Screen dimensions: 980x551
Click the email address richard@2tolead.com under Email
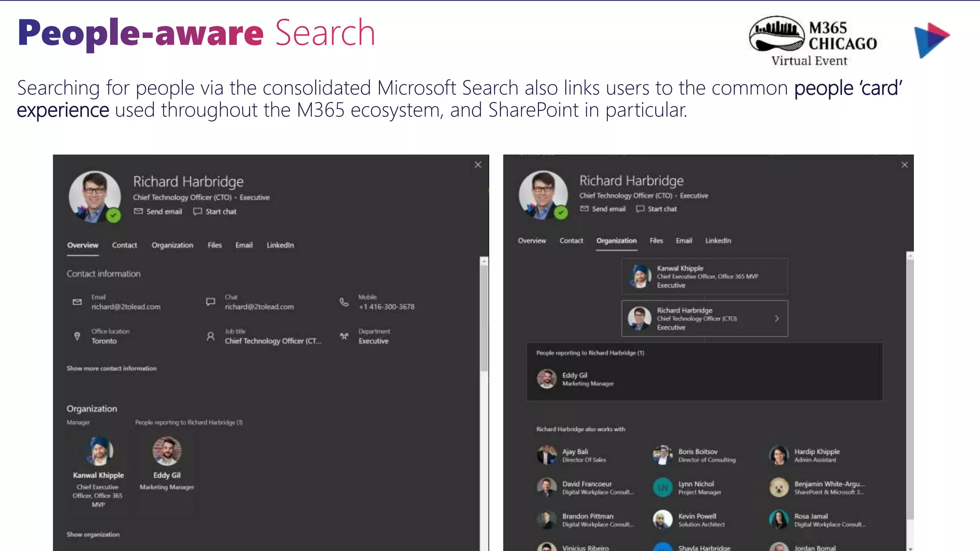click(x=126, y=307)
